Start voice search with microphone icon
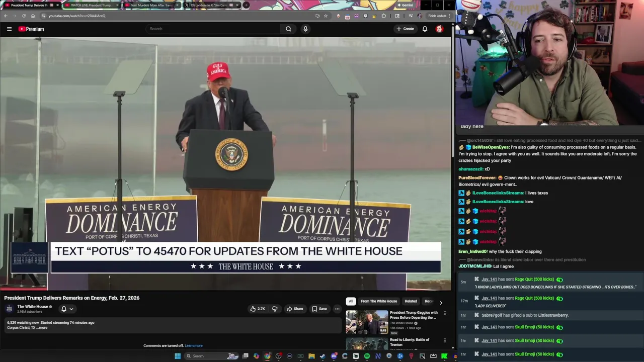644x362 pixels. pos(305,29)
